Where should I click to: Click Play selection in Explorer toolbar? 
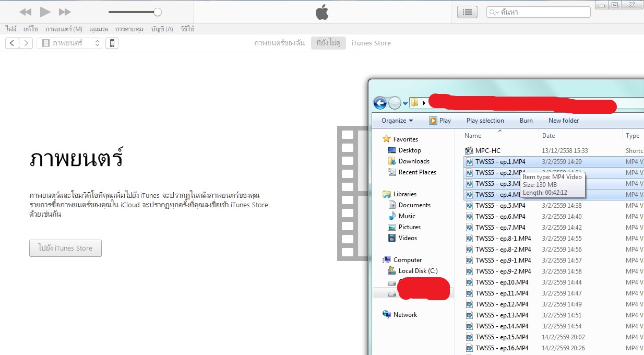click(485, 121)
